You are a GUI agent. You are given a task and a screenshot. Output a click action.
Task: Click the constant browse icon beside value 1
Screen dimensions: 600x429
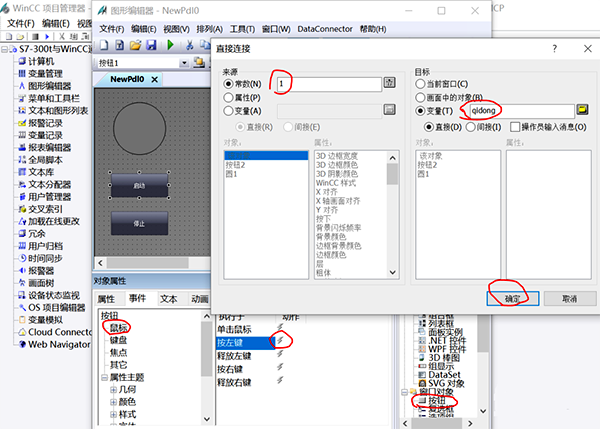(x=390, y=83)
